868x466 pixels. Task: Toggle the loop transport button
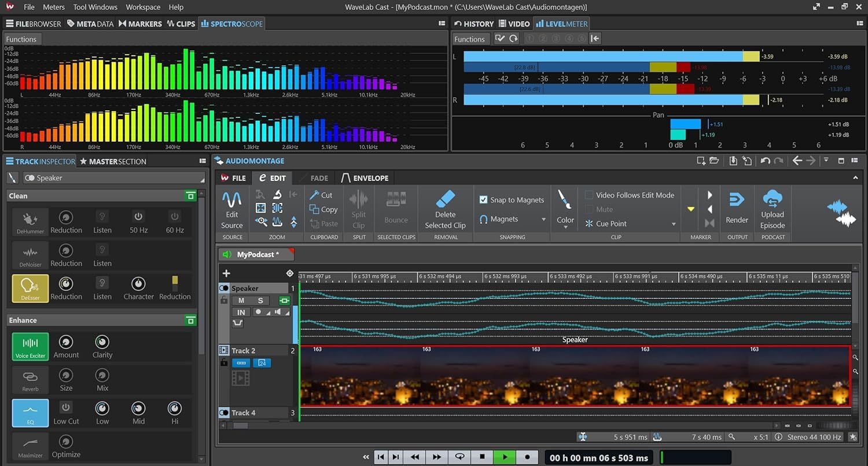(459, 457)
